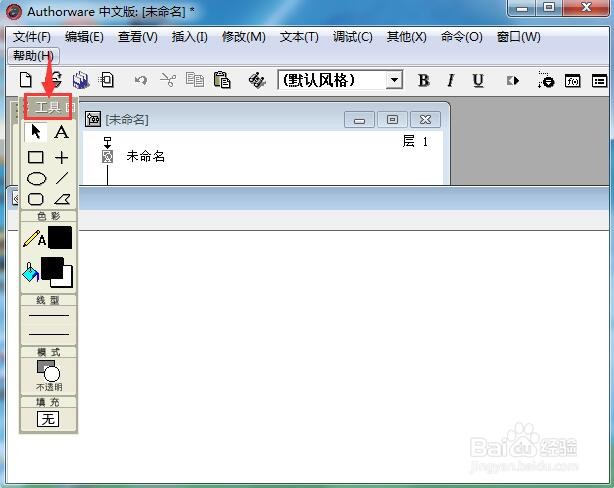Click the Copy toolbar icon
This screenshot has height=488, width=614.
coord(195,80)
